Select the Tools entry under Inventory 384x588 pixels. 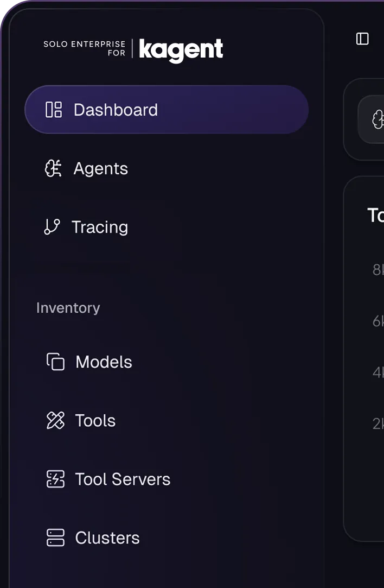pyautogui.click(x=94, y=420)
